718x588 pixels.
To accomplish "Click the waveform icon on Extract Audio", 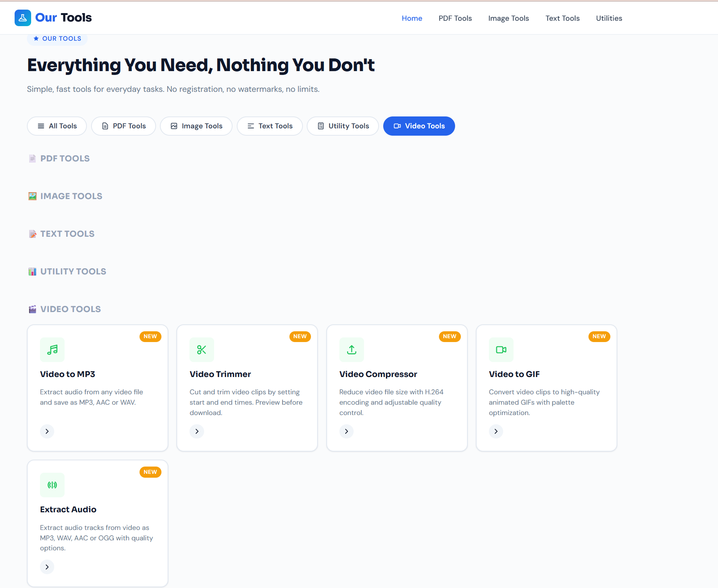I will pyautogui.click(x=52, y=485).
